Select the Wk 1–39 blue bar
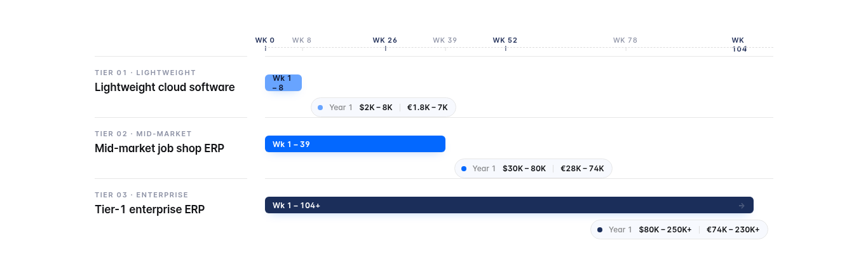This screenshot has height=275, width=868. point(355,144)
